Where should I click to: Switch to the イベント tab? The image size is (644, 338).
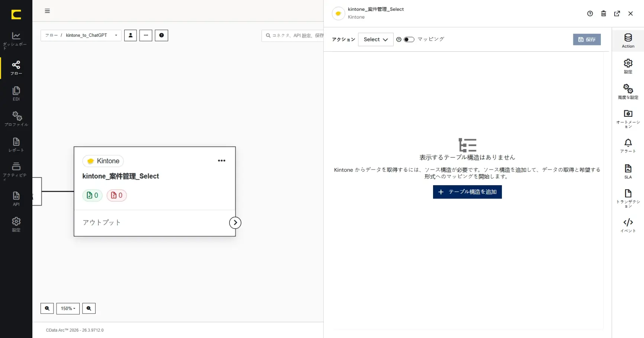pos(628,225)
